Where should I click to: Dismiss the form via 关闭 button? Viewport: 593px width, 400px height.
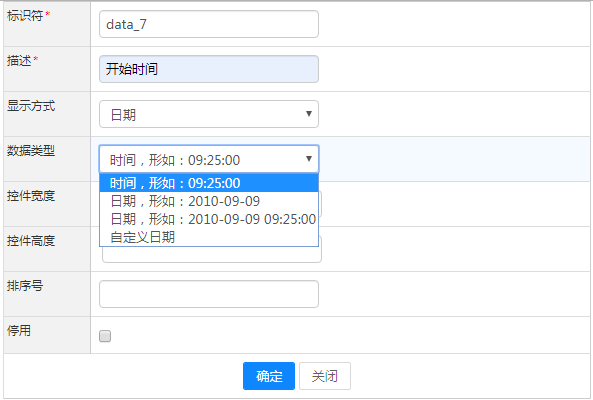click(x=325, y=376)
